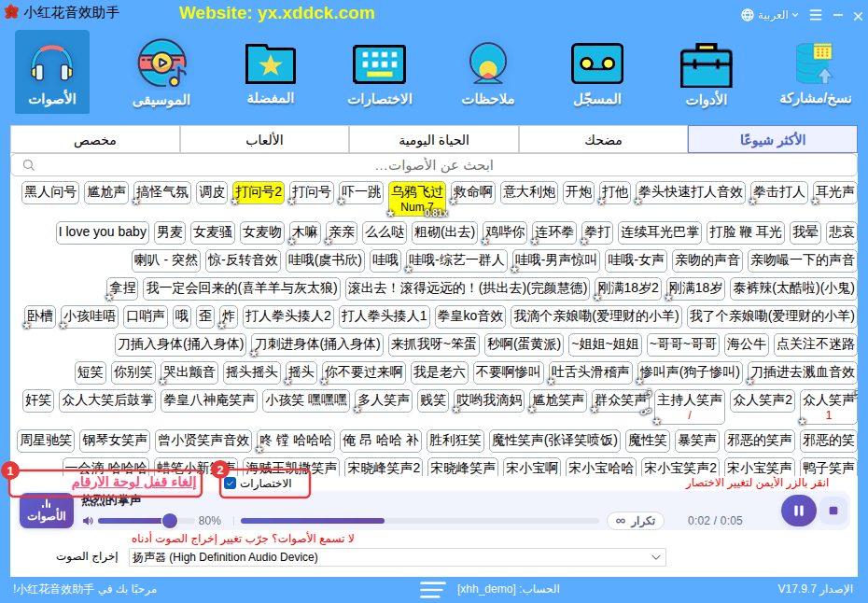Uncheck the الاختصارات shortcuts checkbox
This screenshot has height=603, width=868.
(x=231, y=484)
